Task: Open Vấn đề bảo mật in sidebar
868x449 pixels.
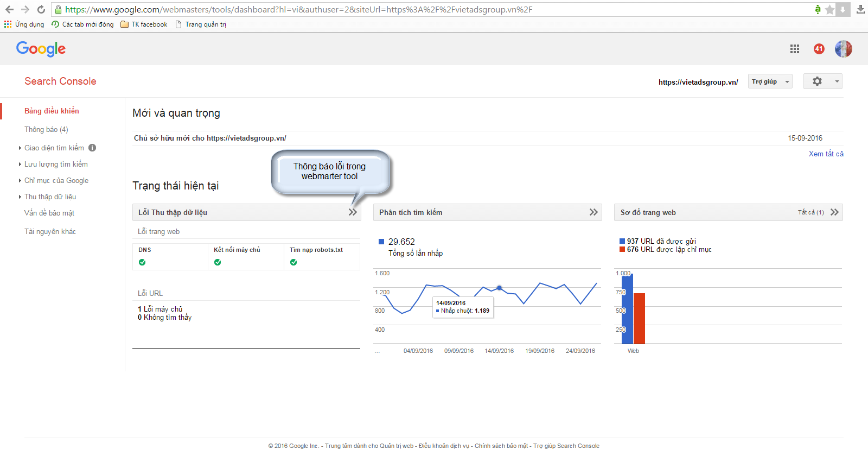Action: tap(49, 213)
